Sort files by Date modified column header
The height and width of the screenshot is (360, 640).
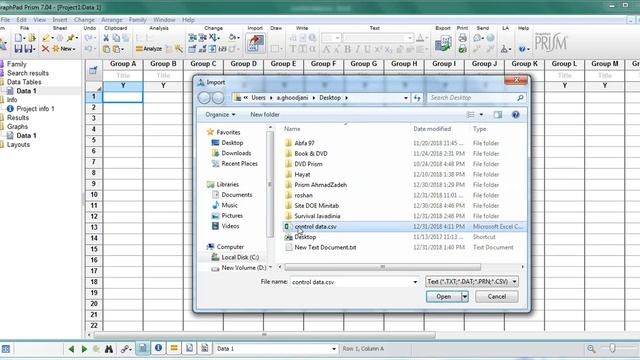pos(432,129)
